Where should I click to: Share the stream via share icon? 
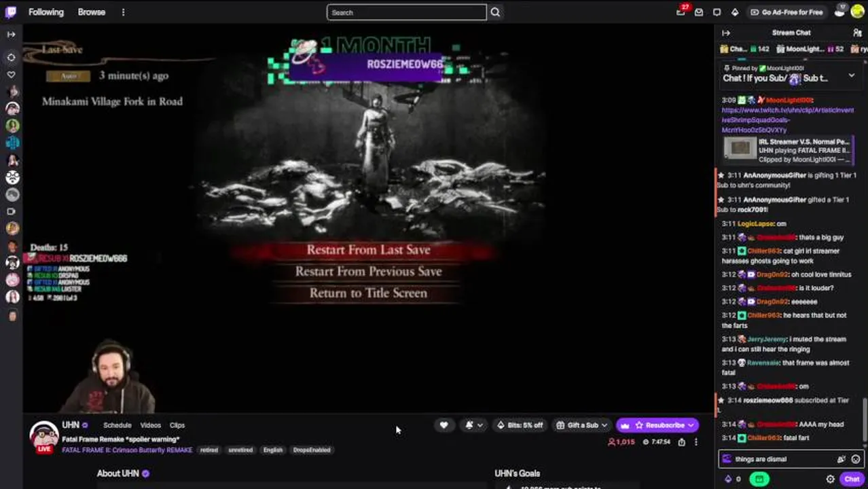tap(681, 442)
